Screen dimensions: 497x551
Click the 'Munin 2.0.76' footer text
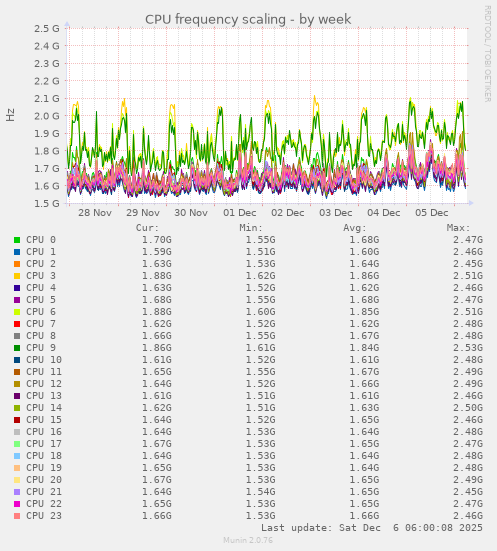pos(248,540)
